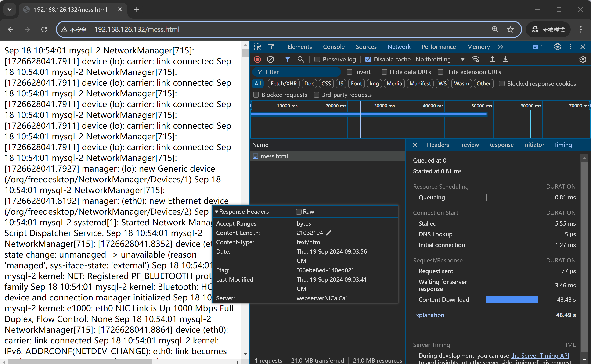The image size is (591, 364).
Task: Click the Network tab in DevTools
Action: point(398,46)
